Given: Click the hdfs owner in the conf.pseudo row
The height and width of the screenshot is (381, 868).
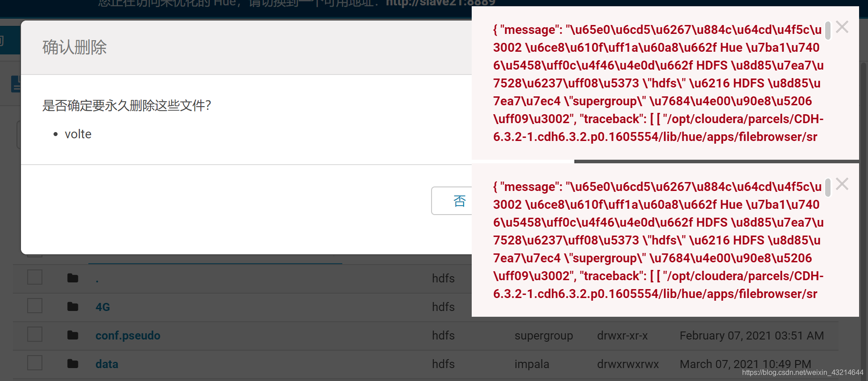Looking at the screenshot, I should (443, 335).
